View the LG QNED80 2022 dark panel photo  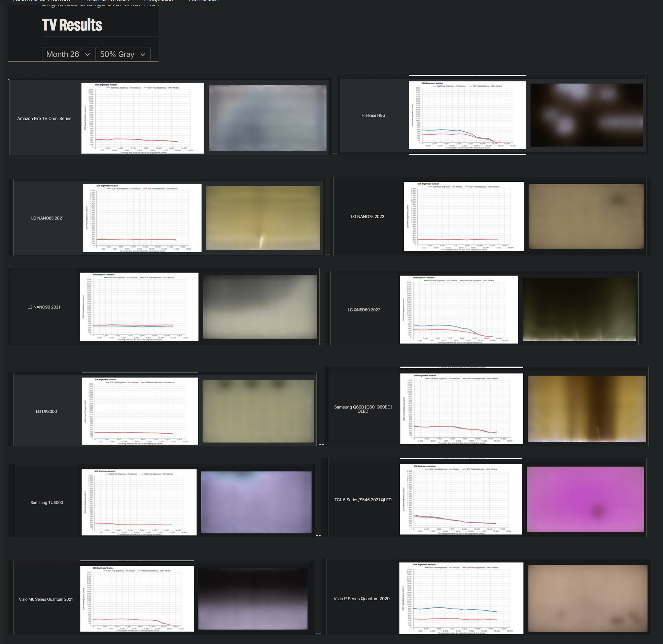[581, 309]
